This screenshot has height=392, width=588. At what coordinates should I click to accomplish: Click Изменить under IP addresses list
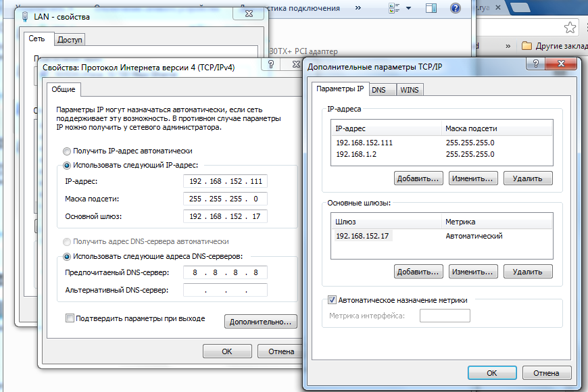[x=473, y=178]
